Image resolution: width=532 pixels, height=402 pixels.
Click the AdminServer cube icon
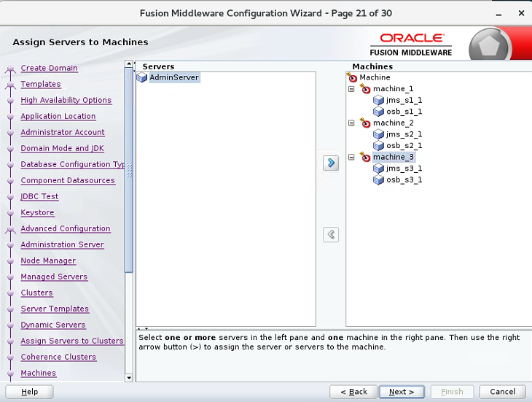141,78
